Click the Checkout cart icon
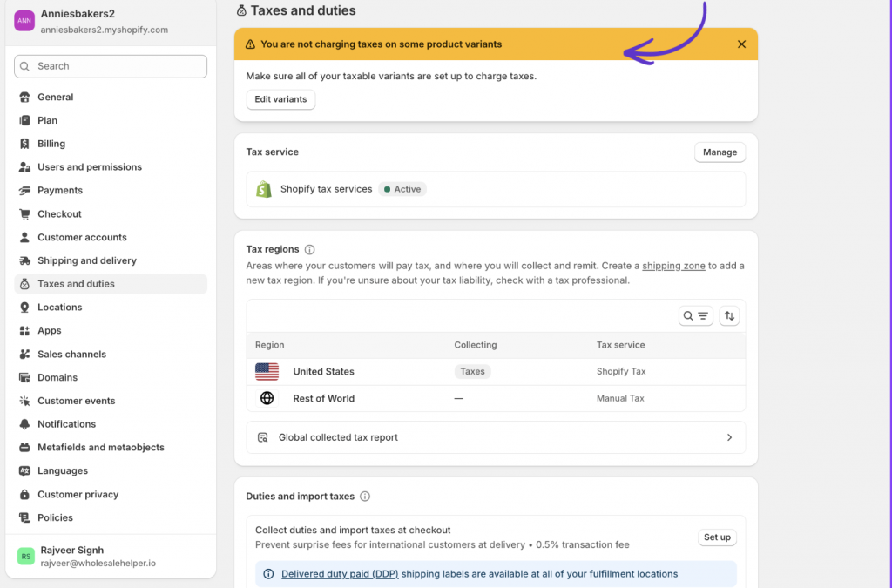This screenshot has height=588, width=892. pos(24,214)
